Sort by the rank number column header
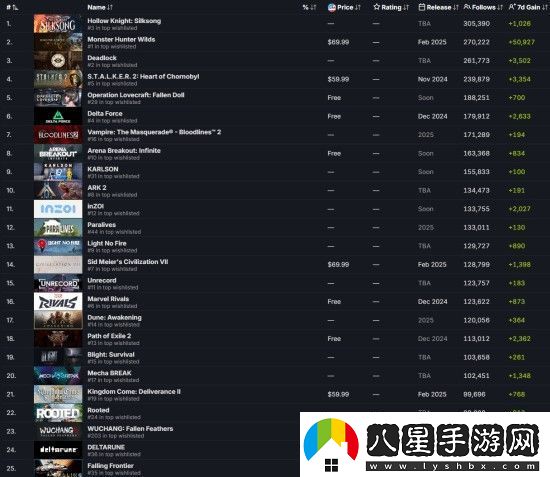 tap(12, 7)
